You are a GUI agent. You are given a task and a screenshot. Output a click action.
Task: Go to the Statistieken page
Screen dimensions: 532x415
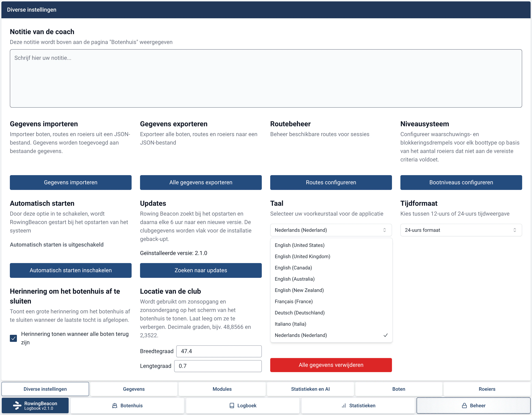(x=358, y=406)
